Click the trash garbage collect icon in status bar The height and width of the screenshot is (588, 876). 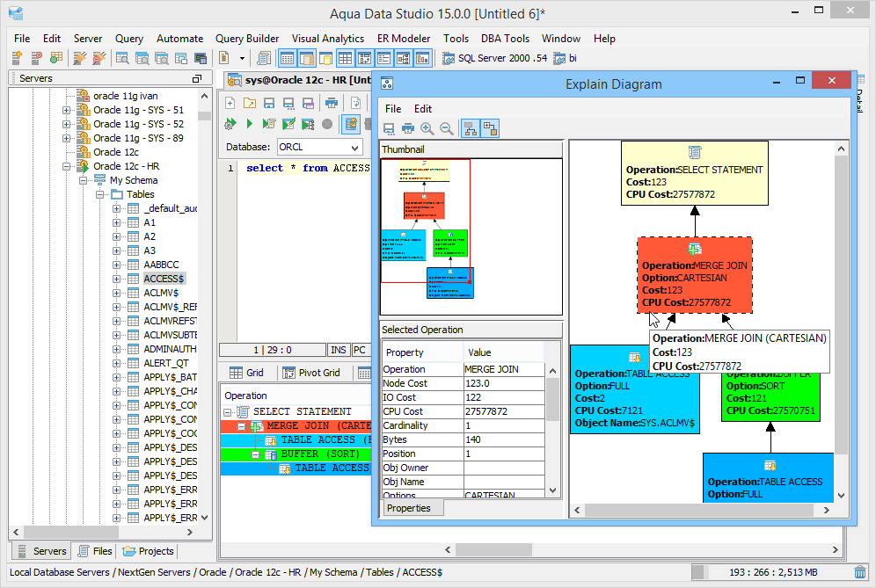tap(860, 572)
